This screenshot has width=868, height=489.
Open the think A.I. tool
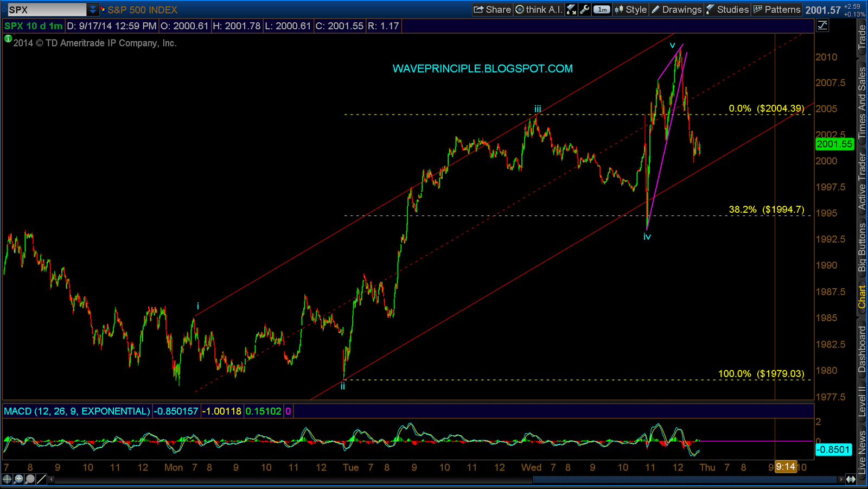tap(539, 9)
